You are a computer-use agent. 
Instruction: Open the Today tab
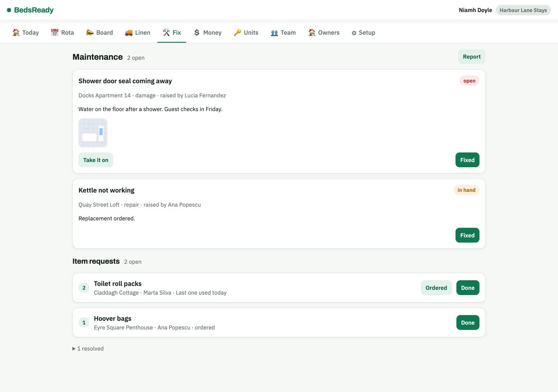(x=26, y=32)
